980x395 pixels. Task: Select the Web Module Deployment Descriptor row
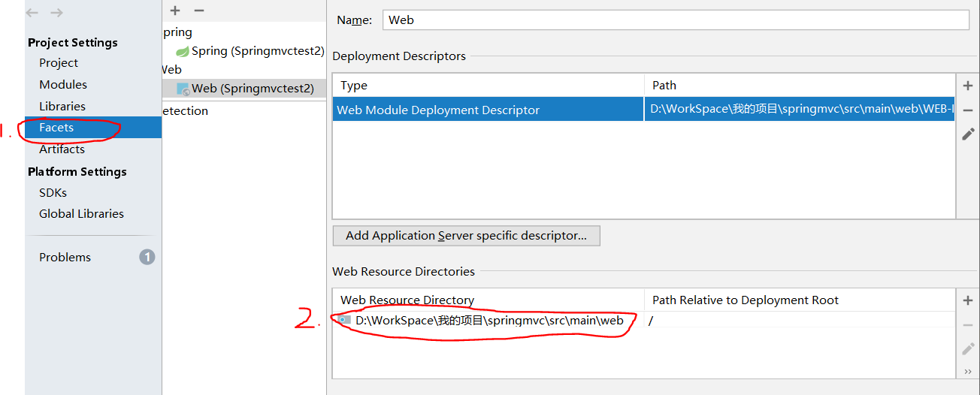pos(488,110)
